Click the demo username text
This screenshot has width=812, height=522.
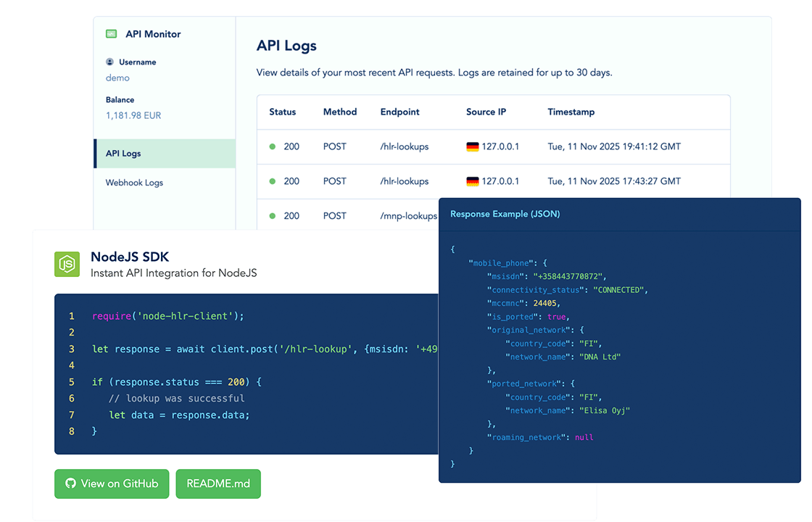coord(117,78)
